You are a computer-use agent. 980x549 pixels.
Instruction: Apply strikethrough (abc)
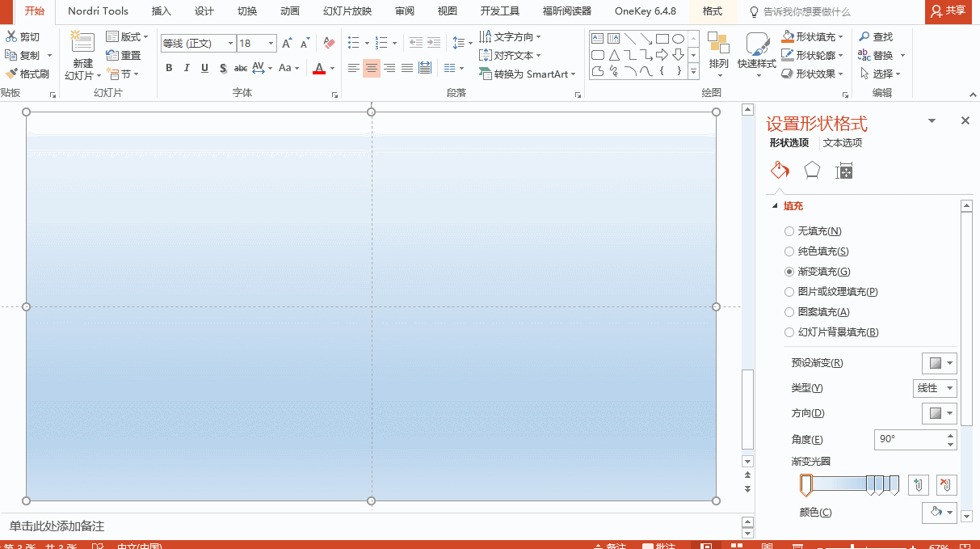coord(241,68)
